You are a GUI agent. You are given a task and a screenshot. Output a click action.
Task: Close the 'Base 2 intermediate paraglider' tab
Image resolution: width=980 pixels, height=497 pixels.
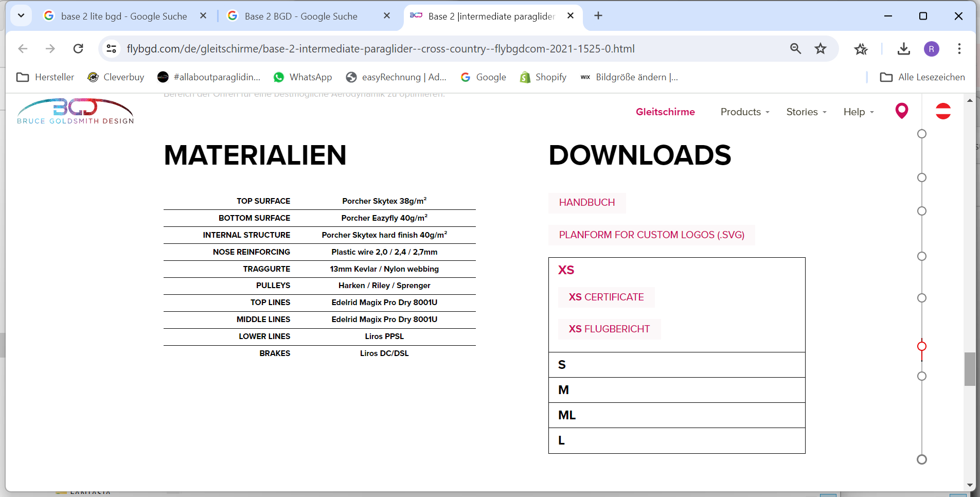pos(570,16)
